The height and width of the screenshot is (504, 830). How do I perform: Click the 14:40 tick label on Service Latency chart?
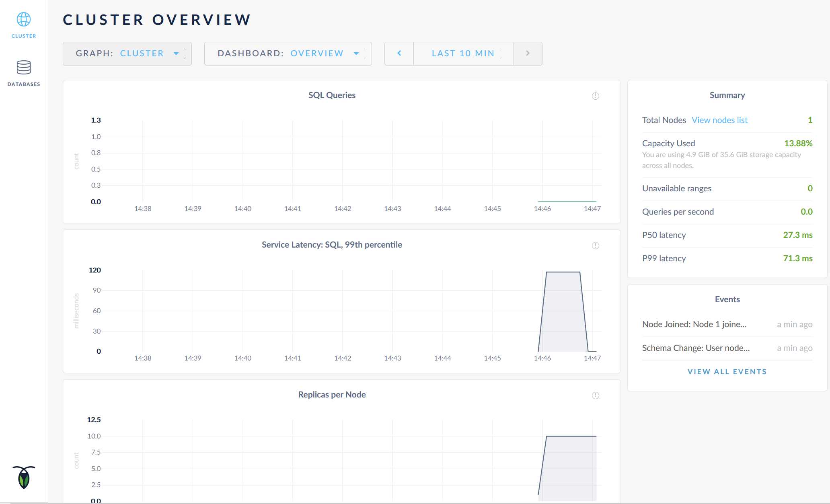[x=243, y=358]
